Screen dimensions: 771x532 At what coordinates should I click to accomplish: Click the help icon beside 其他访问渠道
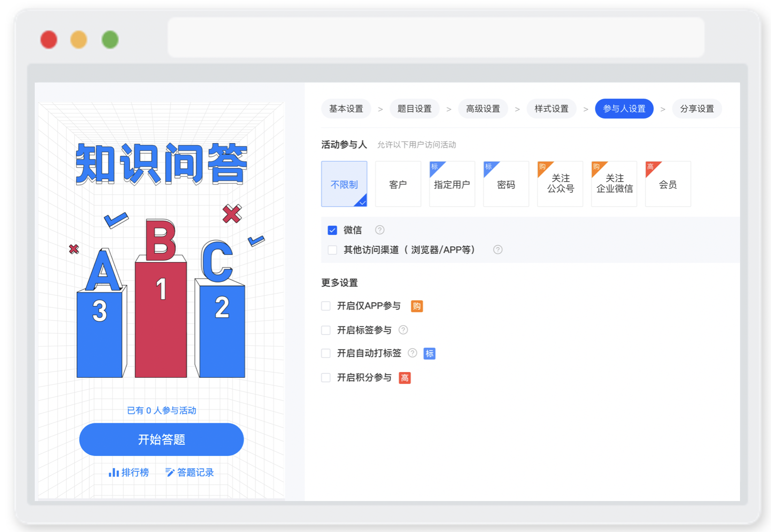[498, 250]
